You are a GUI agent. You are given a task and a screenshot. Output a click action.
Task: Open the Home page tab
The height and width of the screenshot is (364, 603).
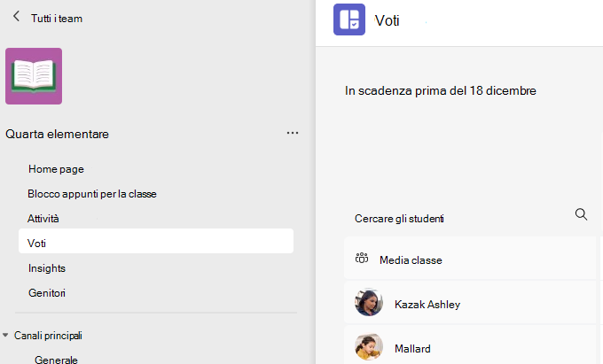[56, 169]
